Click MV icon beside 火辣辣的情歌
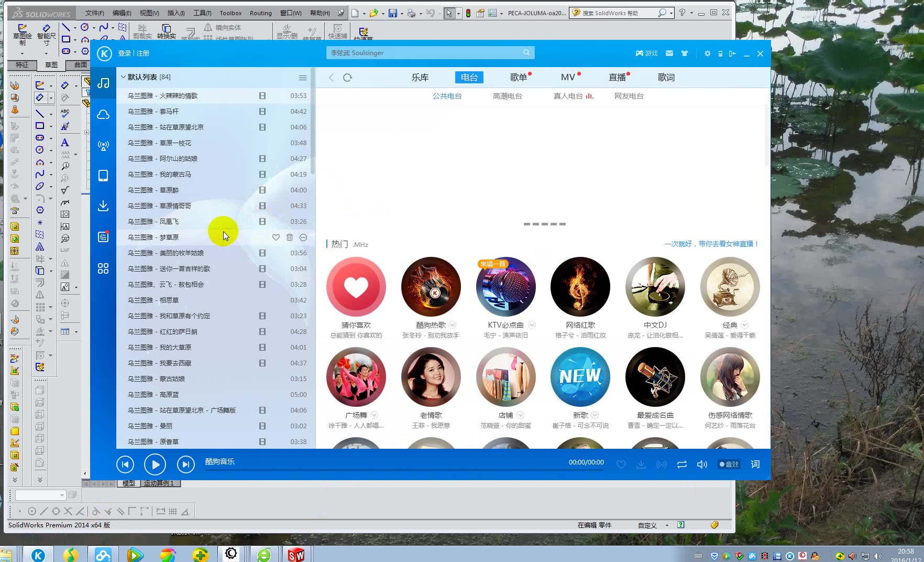924x562 pixels. (262, 96)
